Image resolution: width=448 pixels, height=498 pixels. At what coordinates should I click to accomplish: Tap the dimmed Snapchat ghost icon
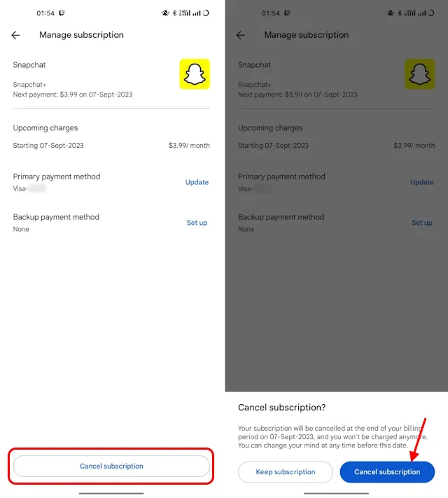[x=420, y=74]
